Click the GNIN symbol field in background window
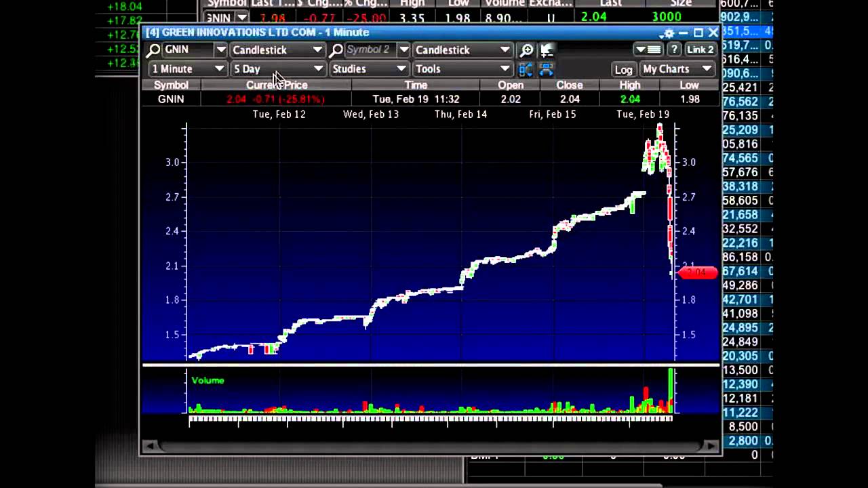The width and height of the screenshot is (868, 488). pos(218,18)
